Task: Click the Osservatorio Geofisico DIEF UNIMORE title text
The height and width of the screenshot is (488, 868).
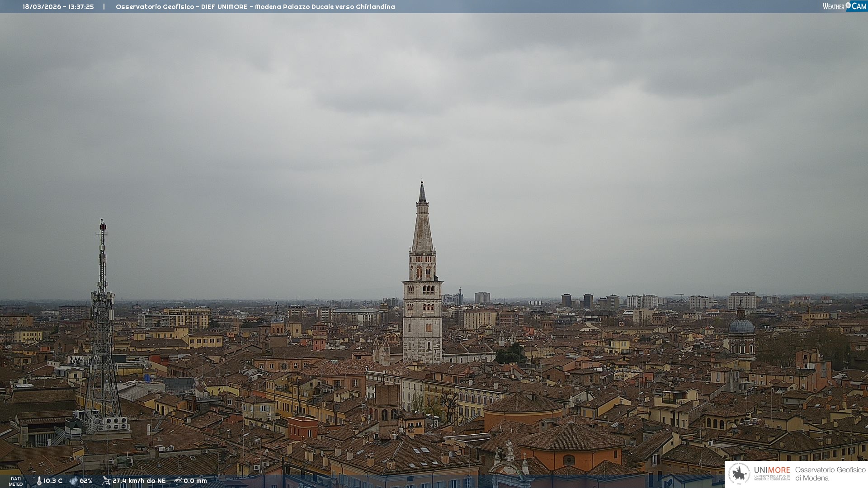Action: pyautogui.click(x=255, y=7)
